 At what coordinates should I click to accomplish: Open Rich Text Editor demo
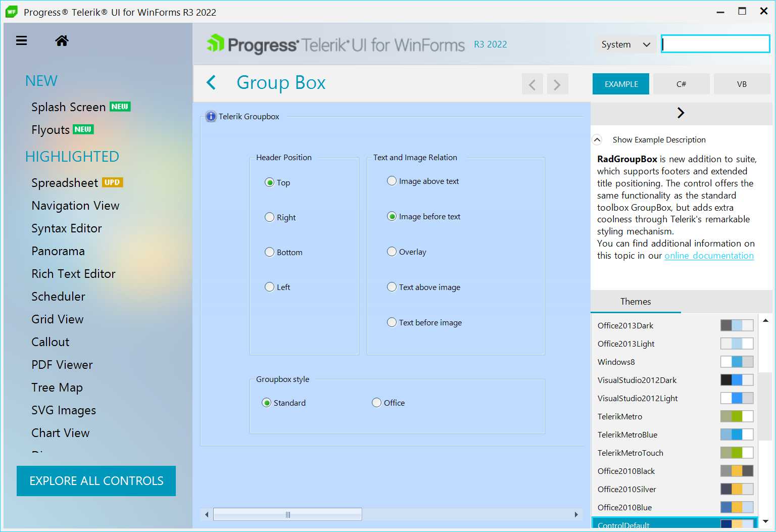click(x=73, y=274)
